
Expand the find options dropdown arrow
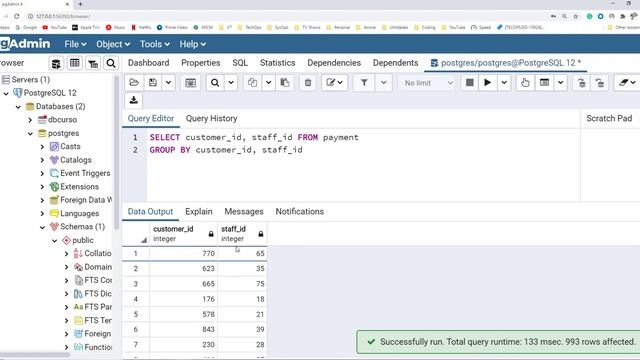click(x=231, y=83)
